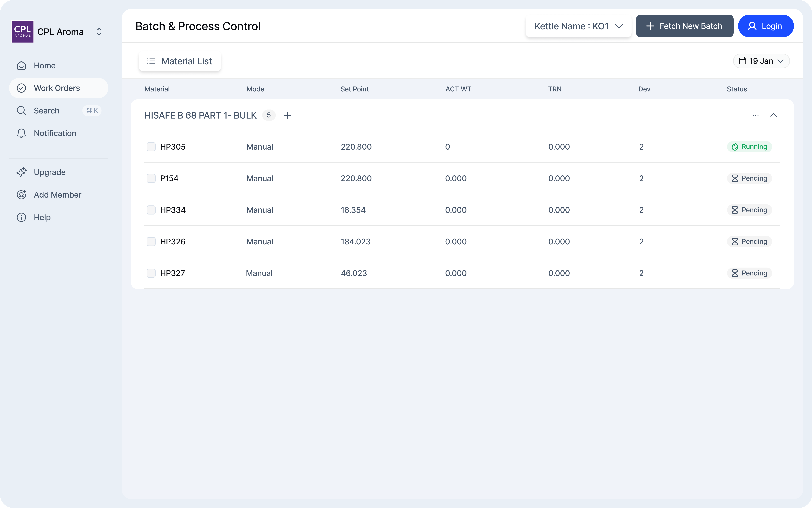Screen dimensions: 812x508
Task: Expand the CPL Aroma workspace switcher
Action: pos(99,32)
